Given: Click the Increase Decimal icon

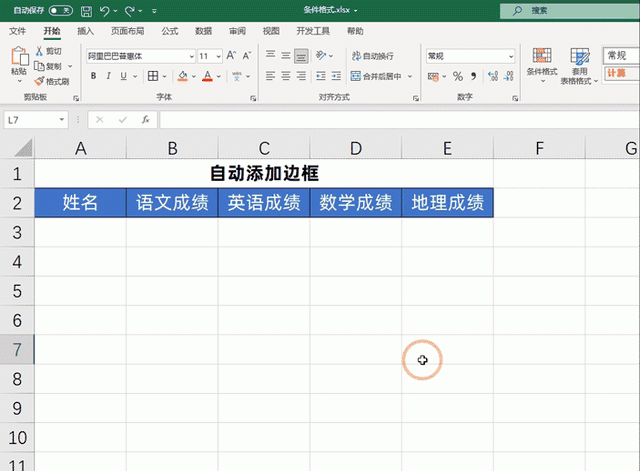Looking at the screenshot, I should pos(493,76).
